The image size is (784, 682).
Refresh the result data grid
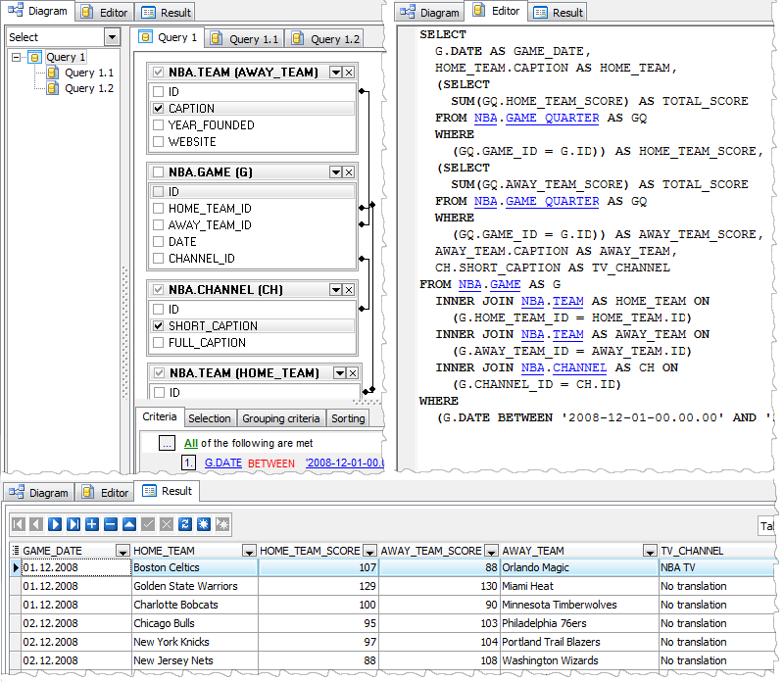tap(185, 524)
